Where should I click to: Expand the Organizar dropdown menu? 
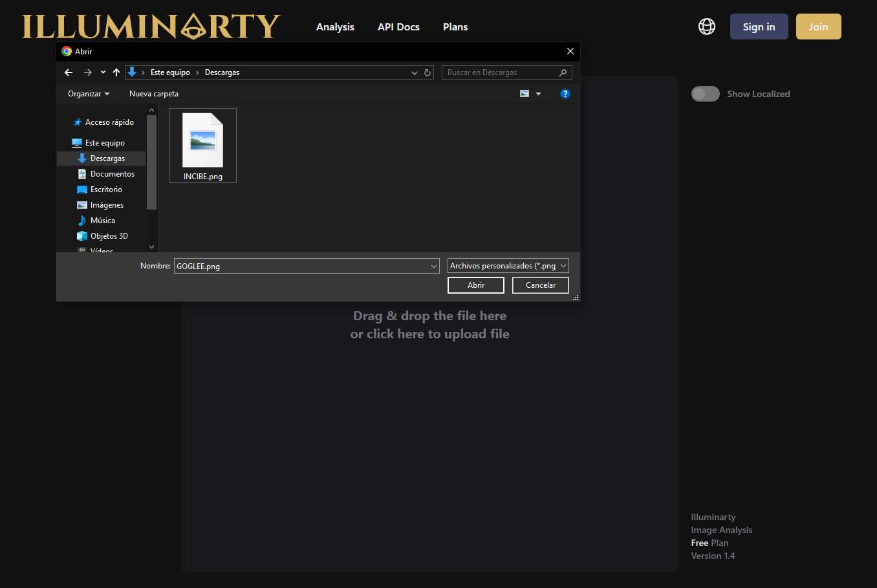(89, 94)
